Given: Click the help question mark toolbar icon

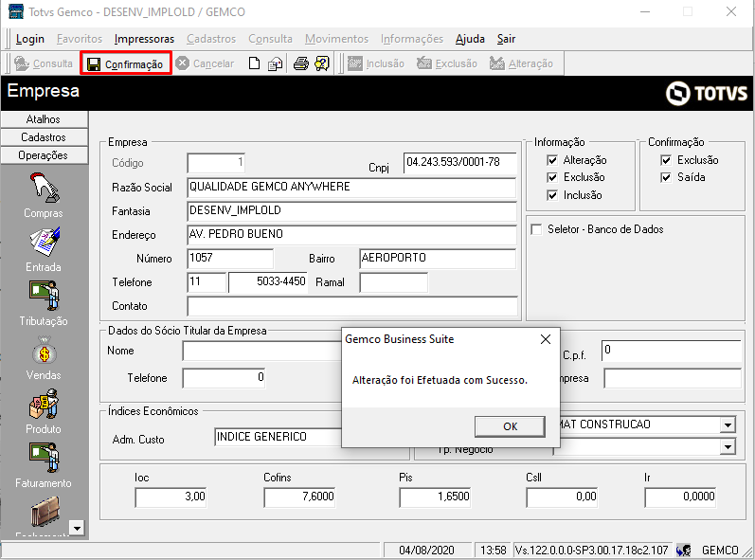Looking at the screenshot, I should (x=322, y=63).
